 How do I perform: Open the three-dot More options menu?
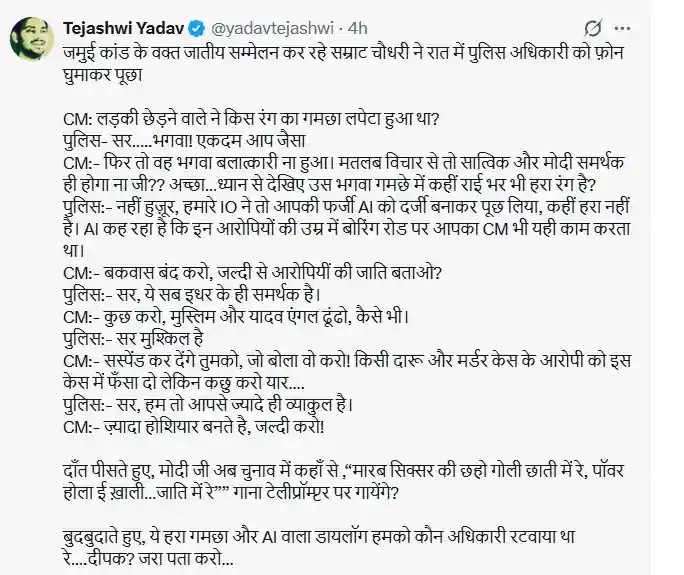[622, 28]
